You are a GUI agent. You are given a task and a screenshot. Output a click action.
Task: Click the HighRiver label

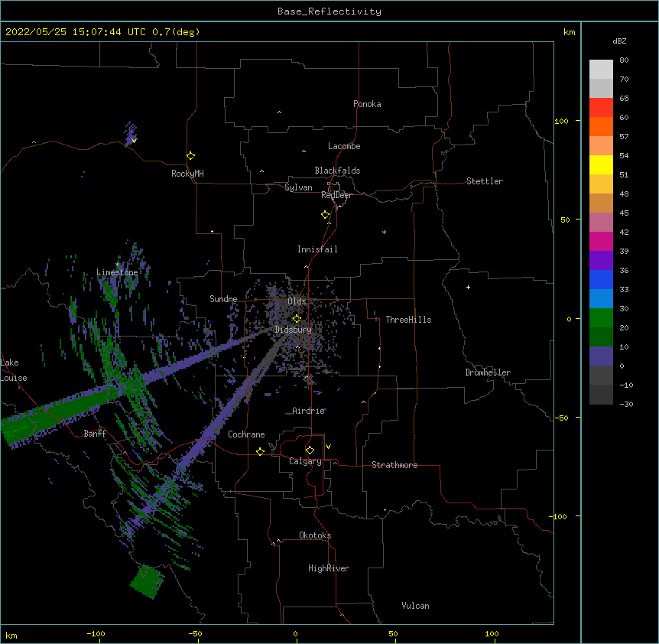click(x=329, y=568)
